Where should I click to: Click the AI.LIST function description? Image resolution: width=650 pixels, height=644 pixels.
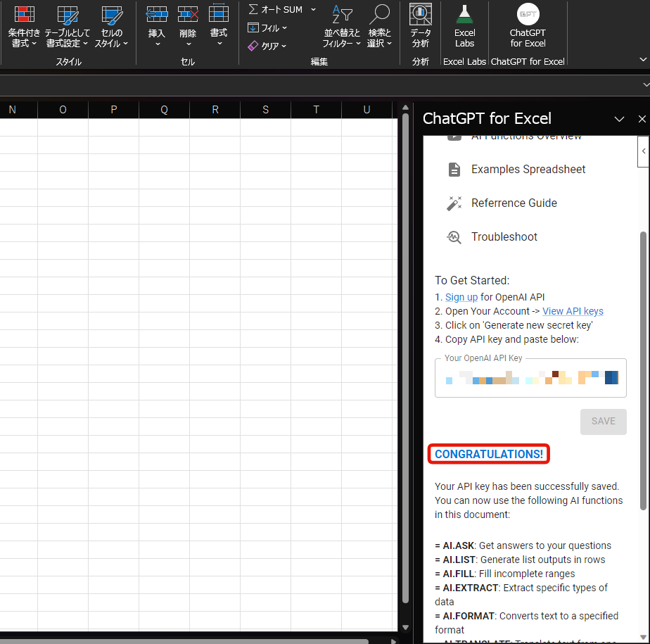point(520,560)
